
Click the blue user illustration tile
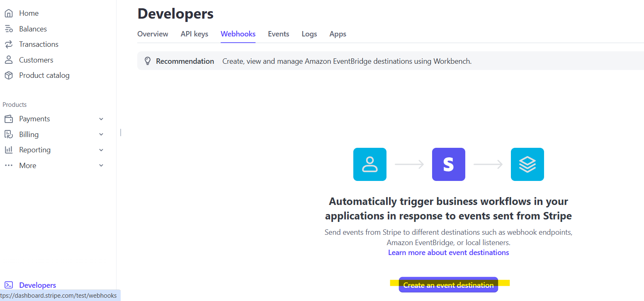tap(370, 164)
